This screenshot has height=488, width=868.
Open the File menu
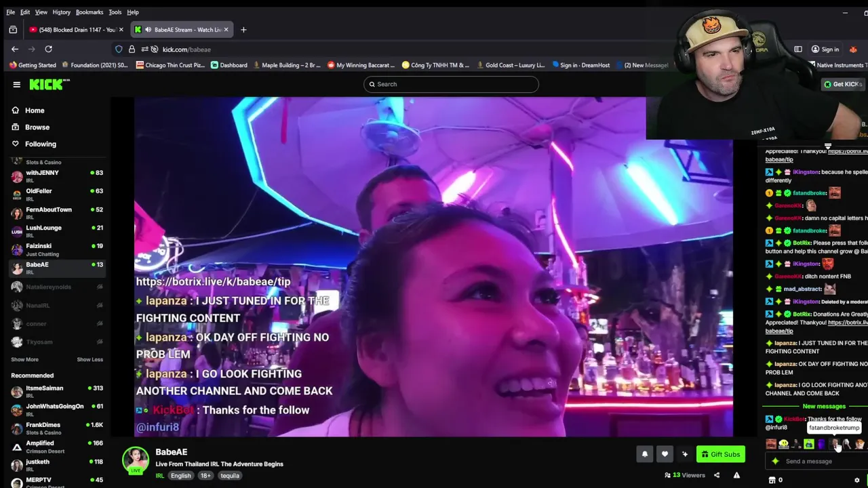tap(10, 12)
